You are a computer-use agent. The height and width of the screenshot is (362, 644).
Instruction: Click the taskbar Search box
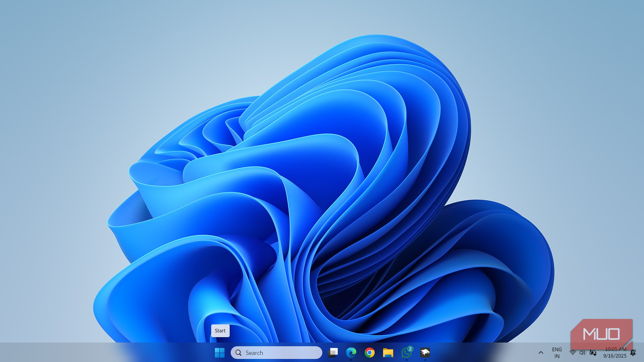[276, 353]
